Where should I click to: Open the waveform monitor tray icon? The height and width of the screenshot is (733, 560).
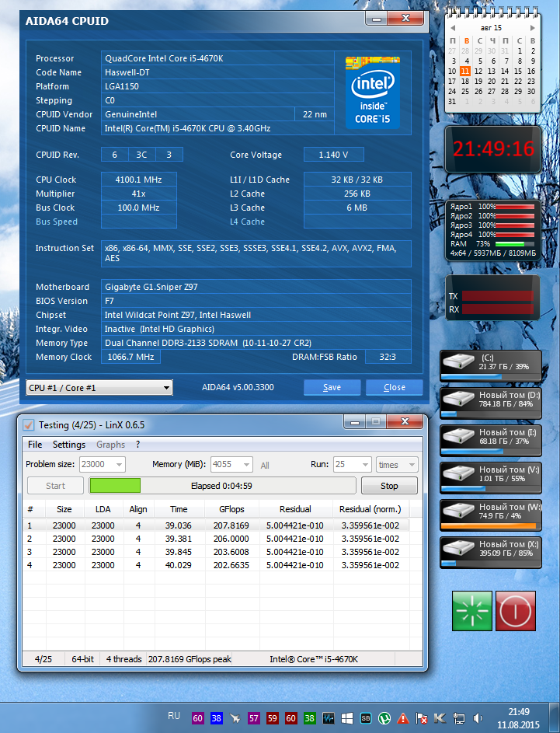[x=329, y=718]
